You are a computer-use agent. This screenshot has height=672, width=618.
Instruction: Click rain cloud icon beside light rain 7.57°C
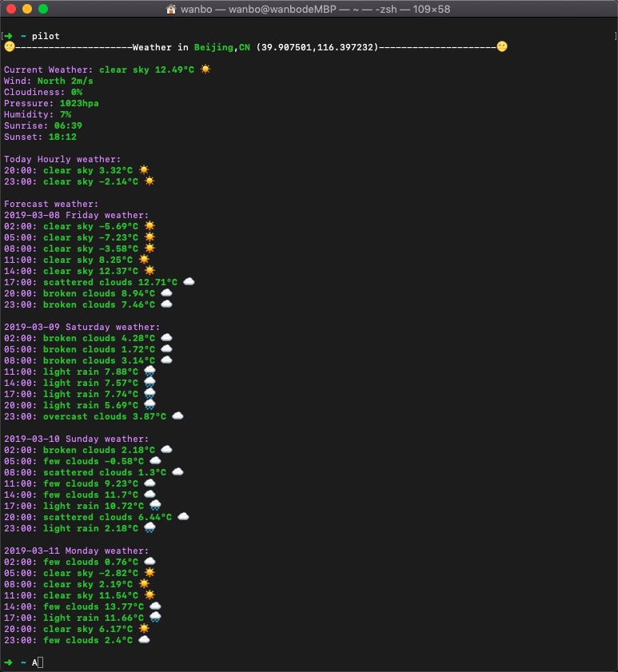pyautogui.click(x=150, y=382)
